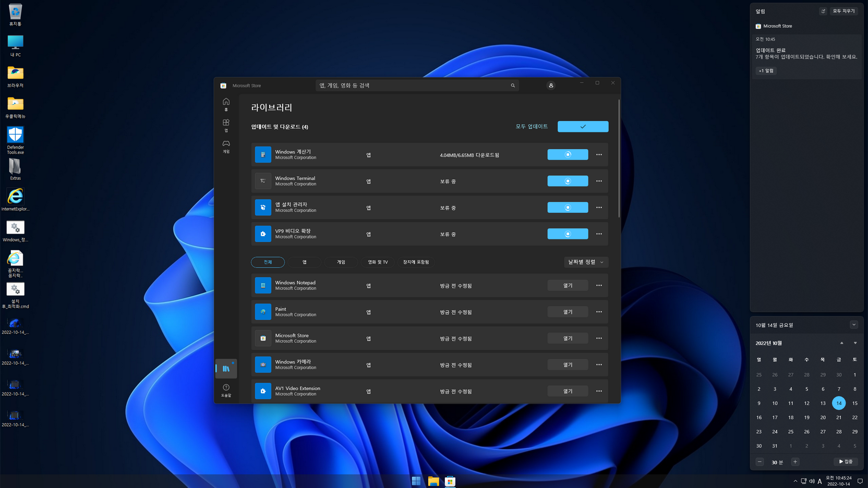
Task: Cancel the pending 앱 설치 관리자 update
Action: (x=568, y=208)
